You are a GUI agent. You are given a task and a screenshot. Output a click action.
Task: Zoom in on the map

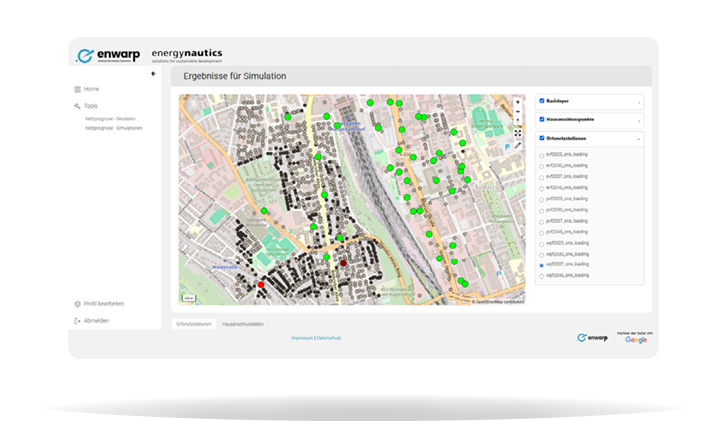pos(518,102)
